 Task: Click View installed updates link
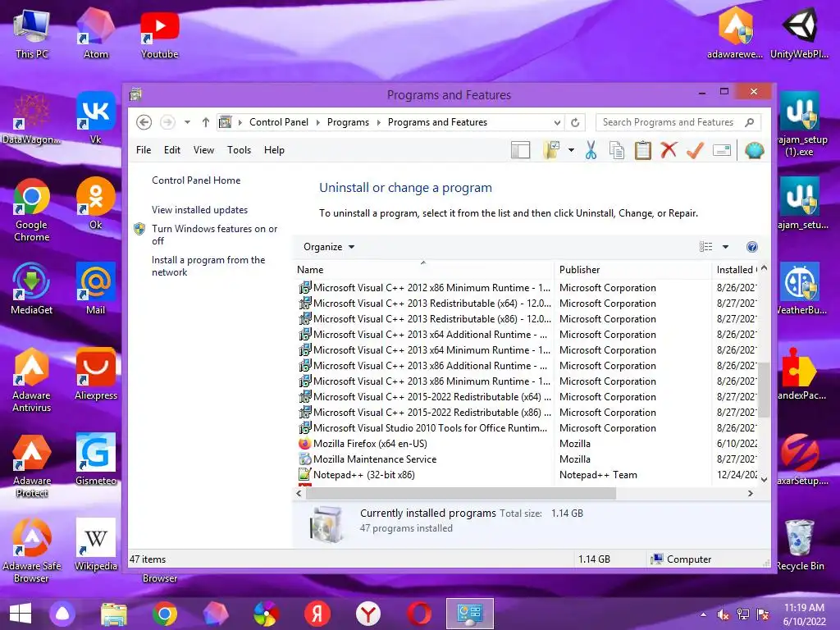[200, 210]
